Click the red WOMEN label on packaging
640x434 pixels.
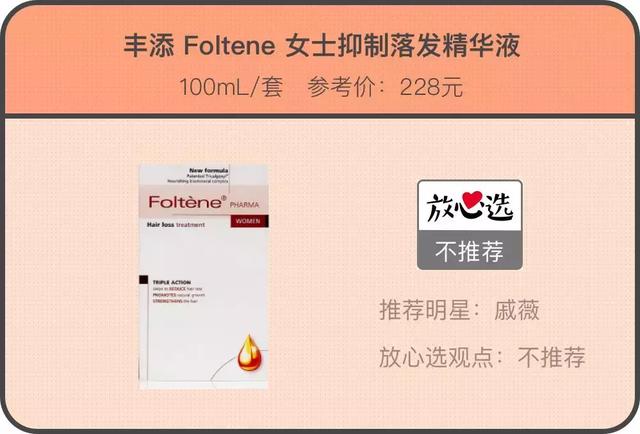pyautogui.click(x=249, y=221)
